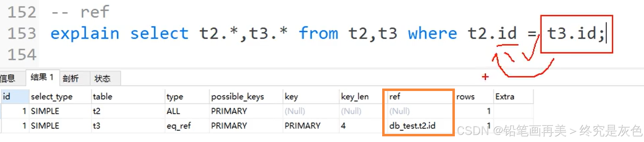Click the type column header
The height and width of the screenshot is (142, 644).
click(187, 96)
